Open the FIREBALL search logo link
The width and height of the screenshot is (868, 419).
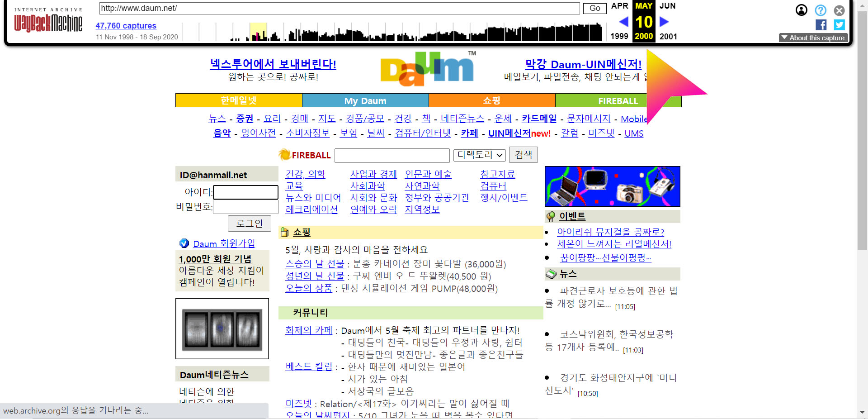coord(311,155)
